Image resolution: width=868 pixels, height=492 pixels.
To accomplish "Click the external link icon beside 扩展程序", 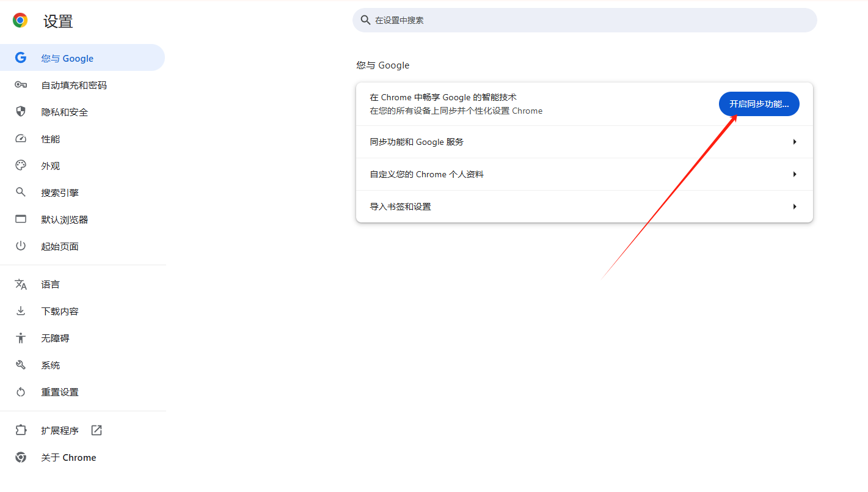I will click(97, 430).
